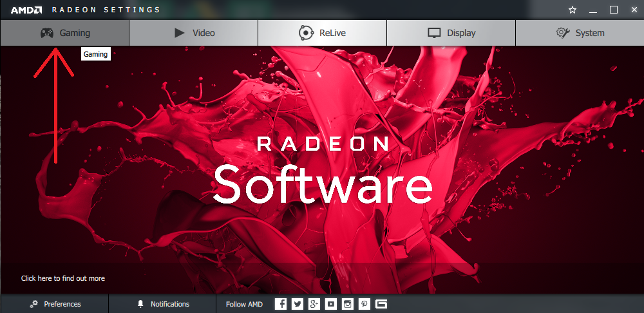Click the "Follow AMD" label
This screenshot has height=313, width=644.
(x=244, y=305)
